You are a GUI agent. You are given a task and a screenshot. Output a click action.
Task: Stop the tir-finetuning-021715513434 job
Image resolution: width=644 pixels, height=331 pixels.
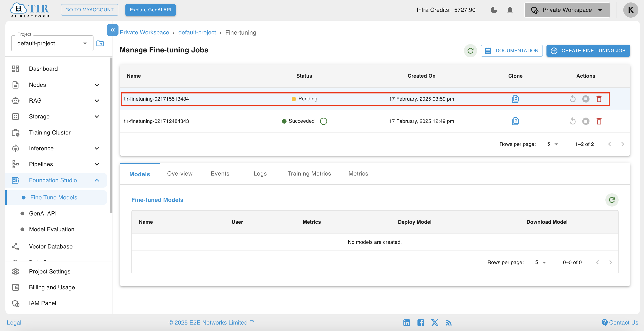click(x=586, y=99)
